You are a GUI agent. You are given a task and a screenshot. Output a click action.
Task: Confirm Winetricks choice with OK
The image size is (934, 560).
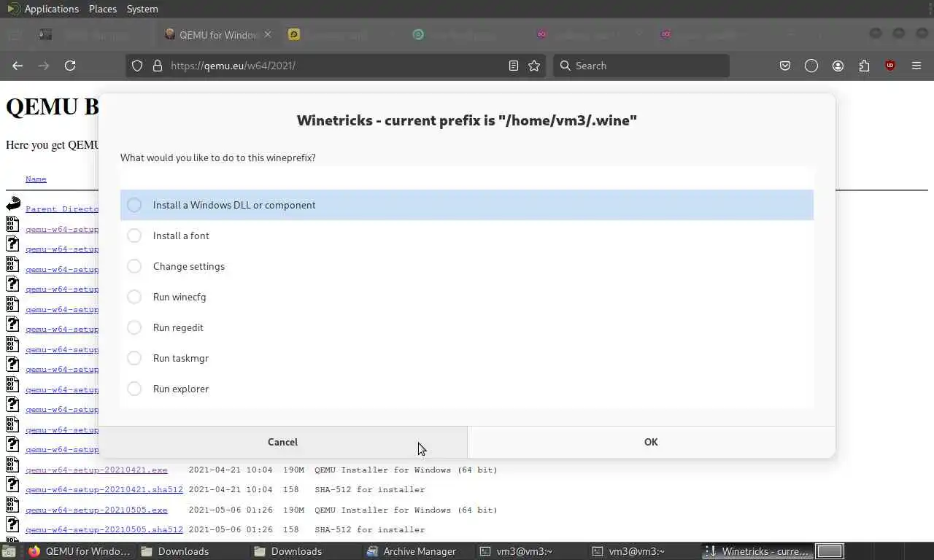651,442
